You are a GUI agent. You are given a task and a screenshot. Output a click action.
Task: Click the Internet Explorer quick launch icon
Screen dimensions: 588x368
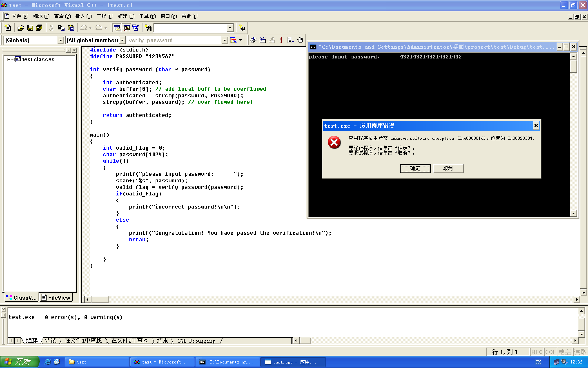tap(47, 362)
